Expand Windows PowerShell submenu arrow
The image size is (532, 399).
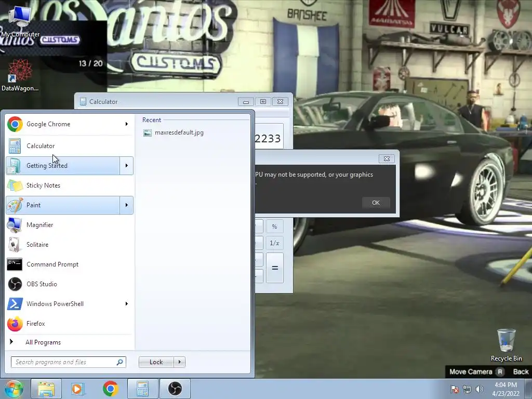(x=127, y=303)
